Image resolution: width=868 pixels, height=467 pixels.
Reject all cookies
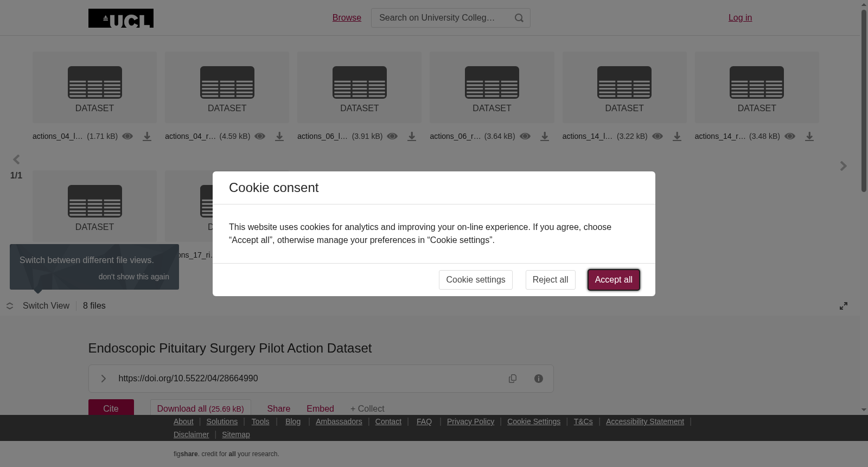point(550,280)
